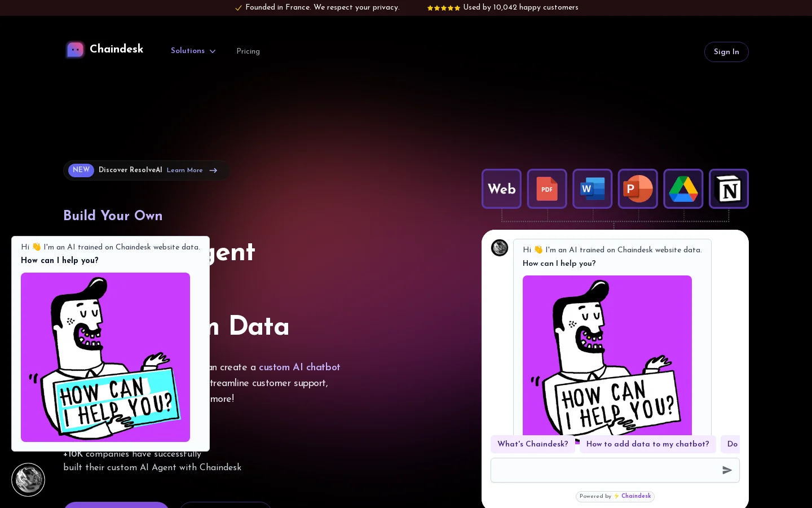The height and width of the screenshot is (508, 812).
Task: Select the Microsoft Word data source icon
Action: (593, 189)
